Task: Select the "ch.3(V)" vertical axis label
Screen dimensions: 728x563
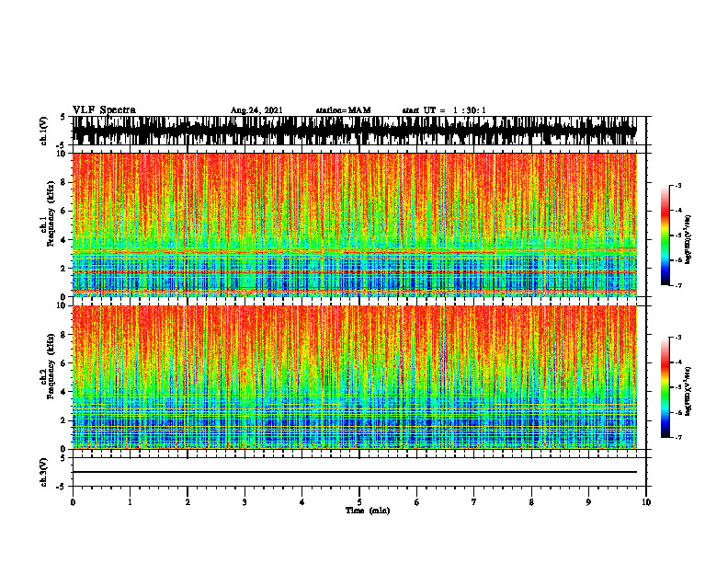Action: click(x=44, y=472)
